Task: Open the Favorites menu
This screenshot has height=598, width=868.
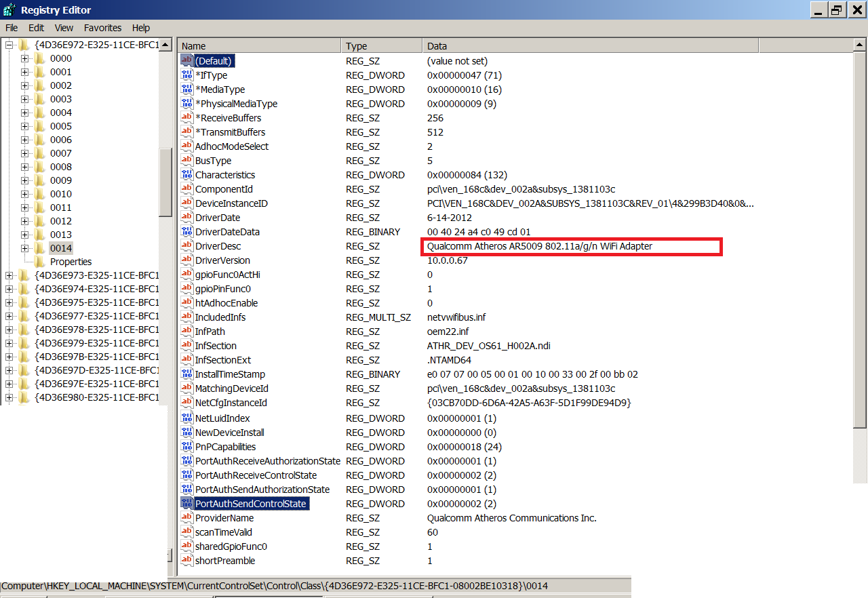Action: click(102, 28)
